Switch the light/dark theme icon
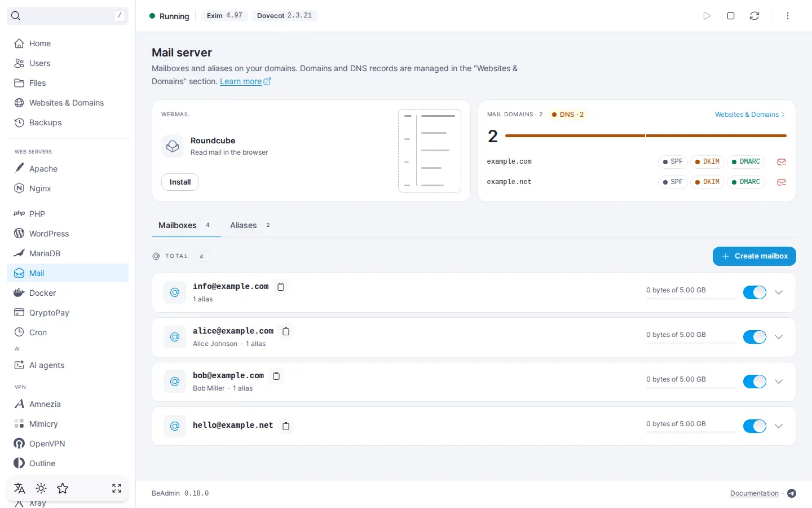 pos(41,488)
